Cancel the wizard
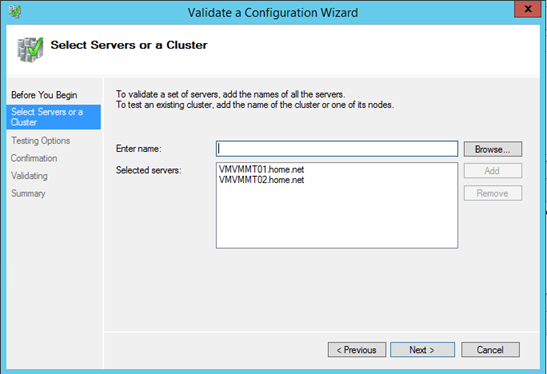The height and width of the screenshot is (374, 547). click(490, 350)
